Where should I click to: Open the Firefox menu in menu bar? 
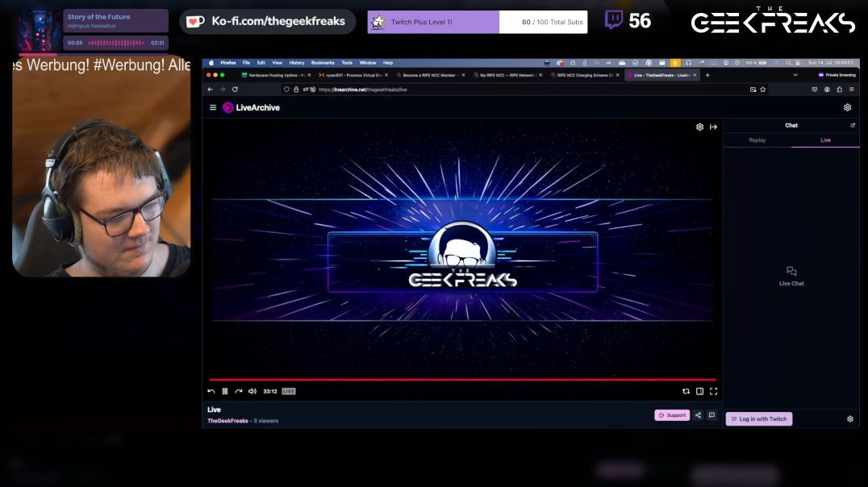[228, 63]
